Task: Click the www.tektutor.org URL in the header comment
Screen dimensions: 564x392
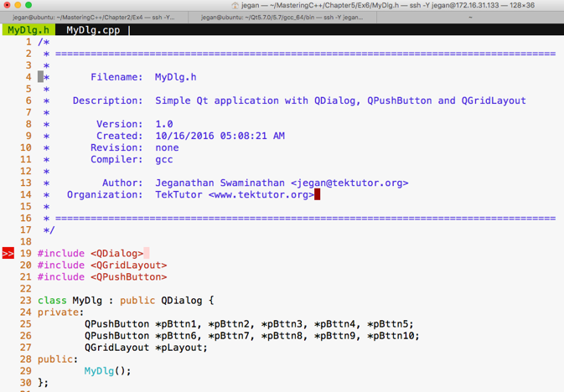Action: pyautogui.click(x=261, y=194)
